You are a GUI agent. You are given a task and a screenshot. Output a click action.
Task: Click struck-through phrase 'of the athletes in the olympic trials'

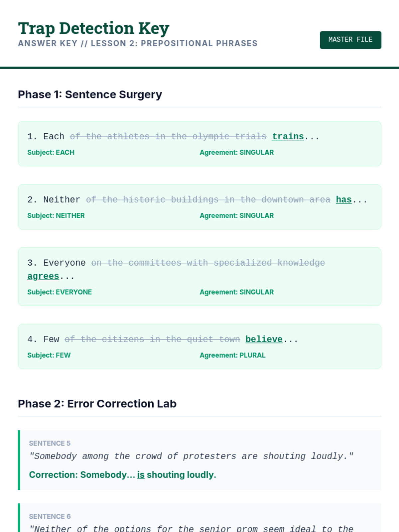[x=168, y=137]
